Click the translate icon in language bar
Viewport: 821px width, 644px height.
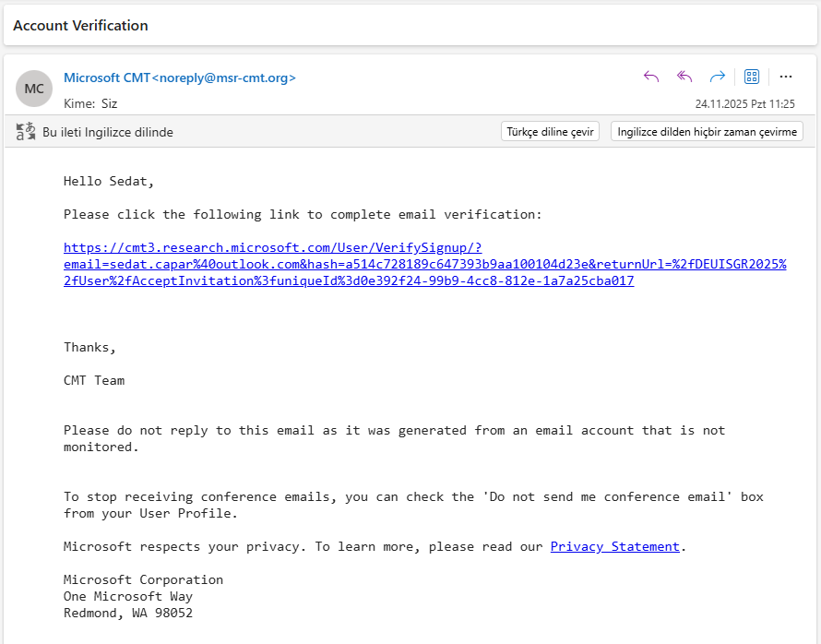pos(26,132)
